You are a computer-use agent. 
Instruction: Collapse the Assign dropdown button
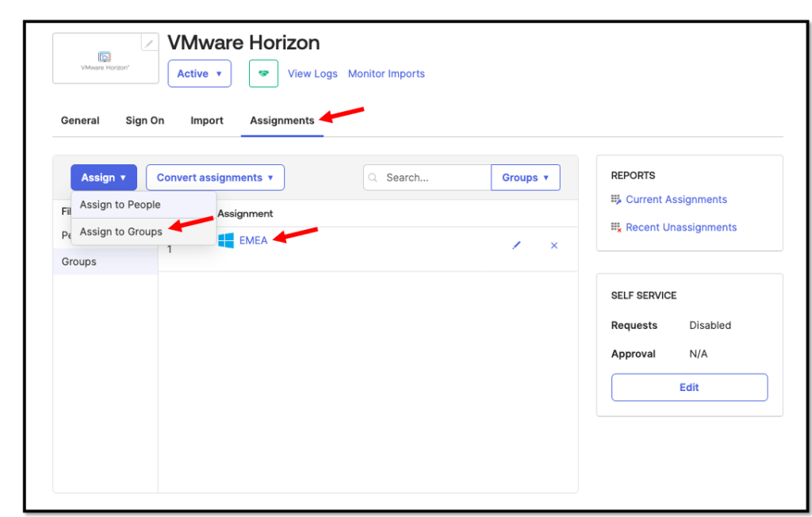point(104,178)
